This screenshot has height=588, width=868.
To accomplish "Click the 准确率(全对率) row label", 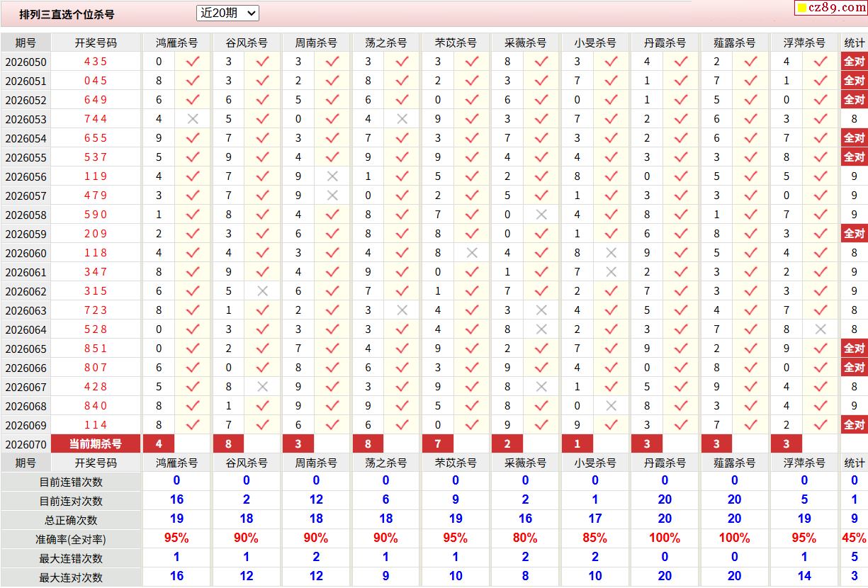I will click(x=71, y=538).
